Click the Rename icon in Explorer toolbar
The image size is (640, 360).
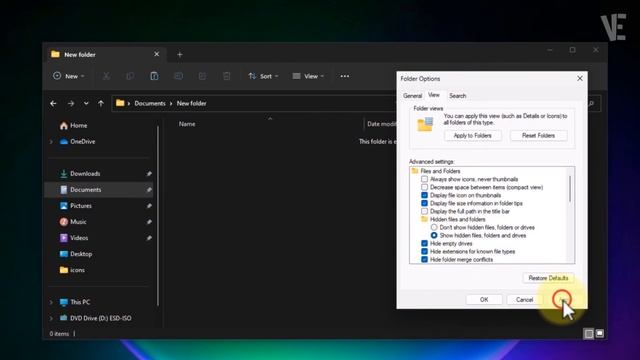pyautogui.click(x=178, y=76)
